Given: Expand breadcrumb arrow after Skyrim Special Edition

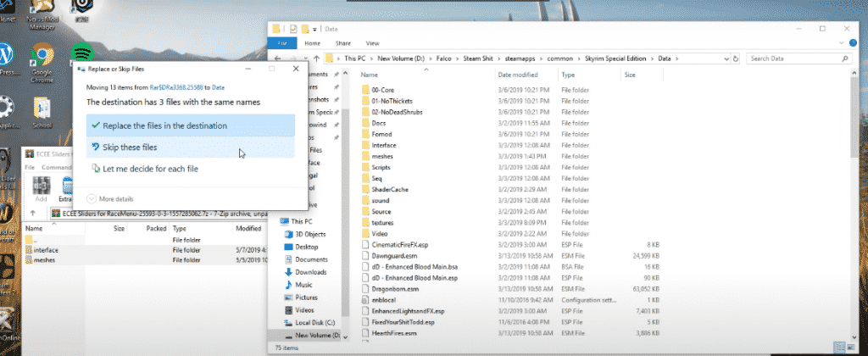Looking at the screenshot, I should [x=654, y=58].
